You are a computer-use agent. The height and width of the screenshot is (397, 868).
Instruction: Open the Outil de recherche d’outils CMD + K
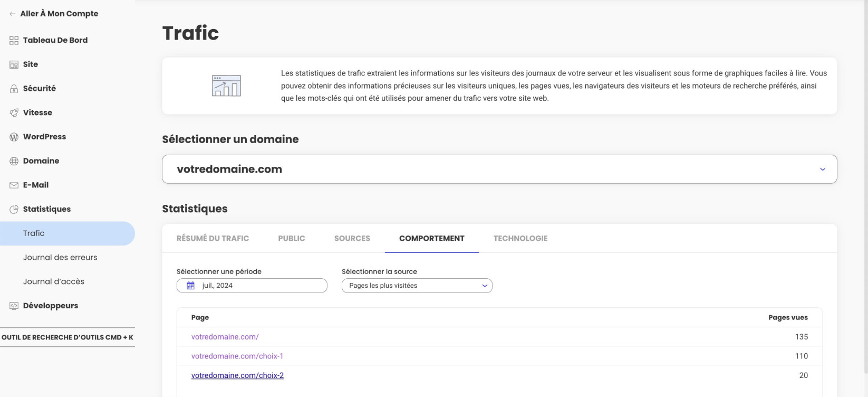pos(67,337)
